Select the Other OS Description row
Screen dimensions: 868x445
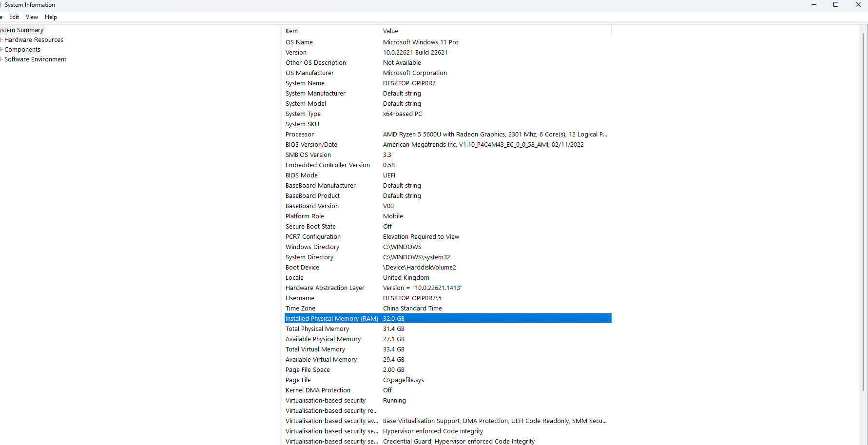tap(447, 63)
